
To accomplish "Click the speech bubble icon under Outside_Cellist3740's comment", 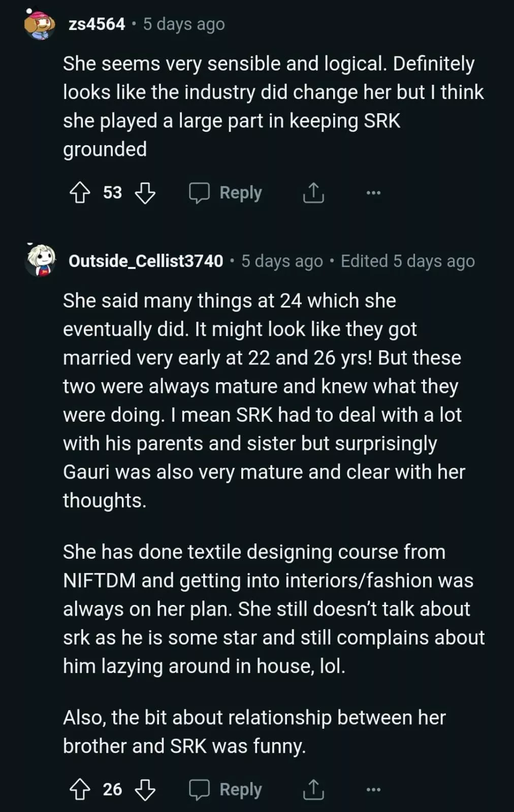I will click(199, 790).
